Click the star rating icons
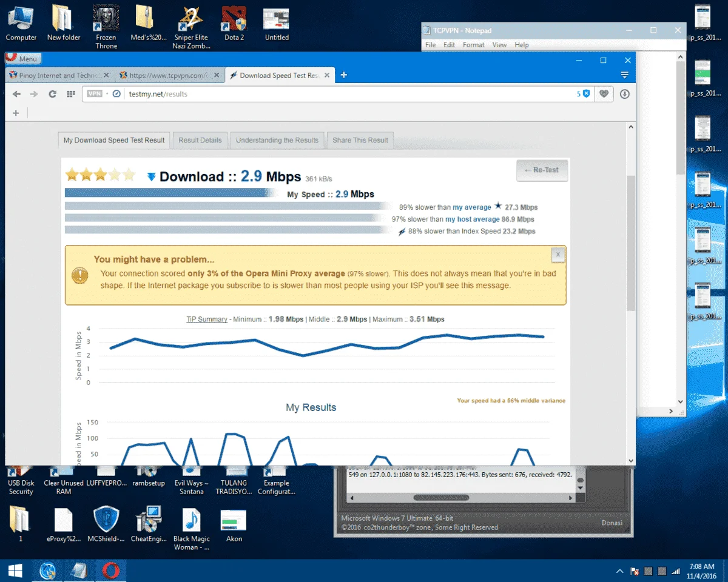The image size is (728, 582). pos(100,176)
